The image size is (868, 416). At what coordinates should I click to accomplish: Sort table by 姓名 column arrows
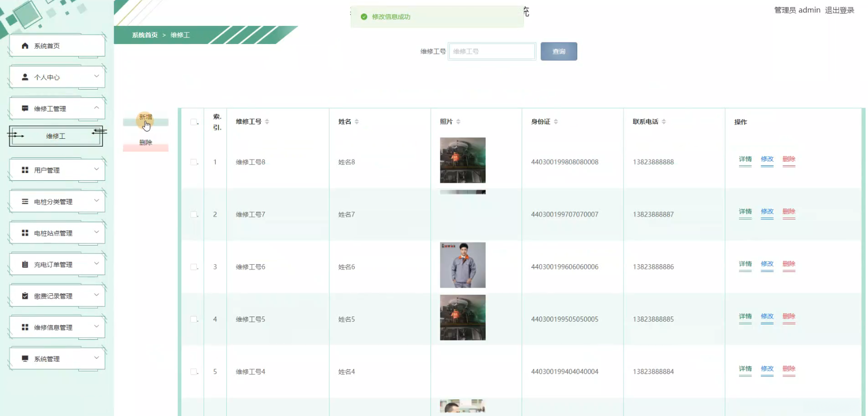(x=357, y=122)
